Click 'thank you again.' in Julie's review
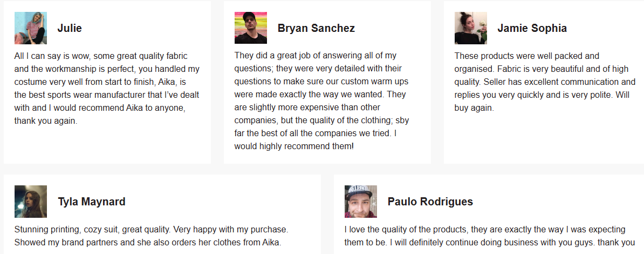 pyautogui.click(x=46, y=121)
